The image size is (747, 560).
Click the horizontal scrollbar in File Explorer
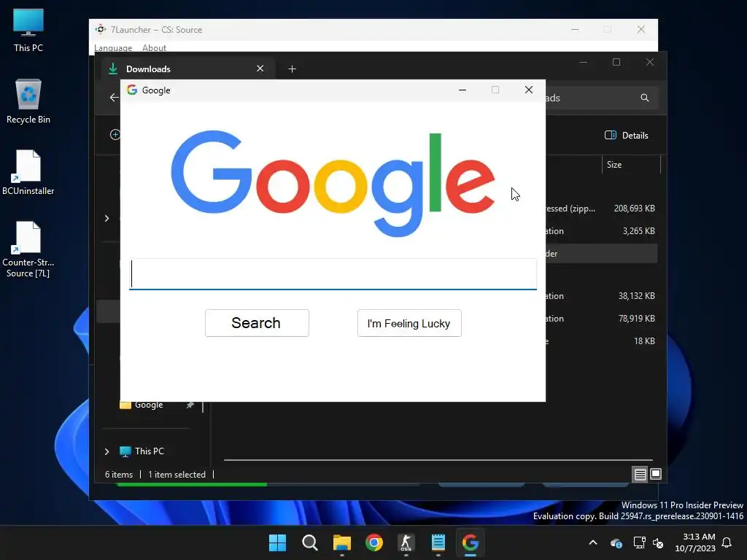tap(438, 460)
